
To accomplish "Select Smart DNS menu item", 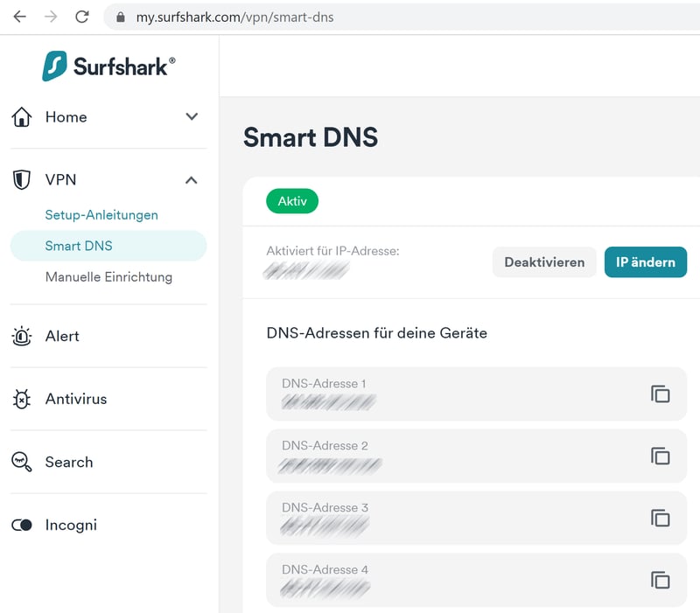I will [x=79, y=246].
